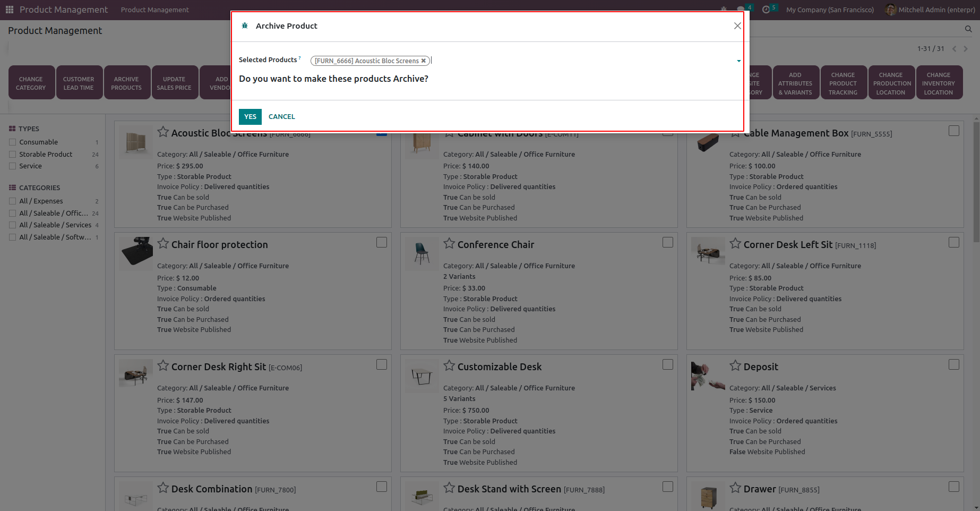Click the debug bug icon in the dialog header
Image resolution: width=980 pixels, height=511 pixels.
coord(245,25)
